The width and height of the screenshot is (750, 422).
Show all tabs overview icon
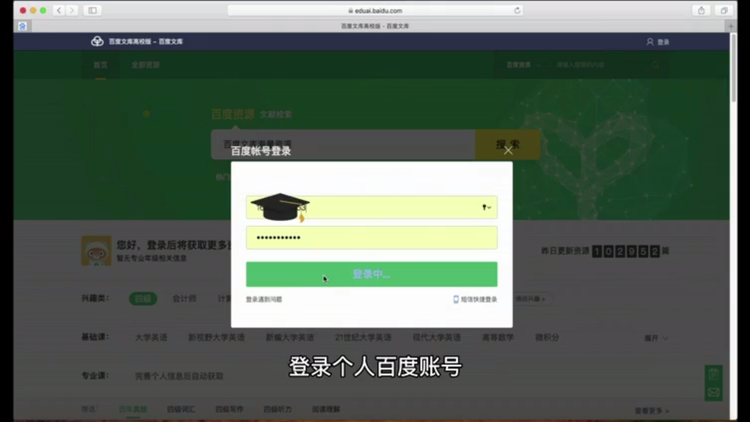tap(724, 10)
